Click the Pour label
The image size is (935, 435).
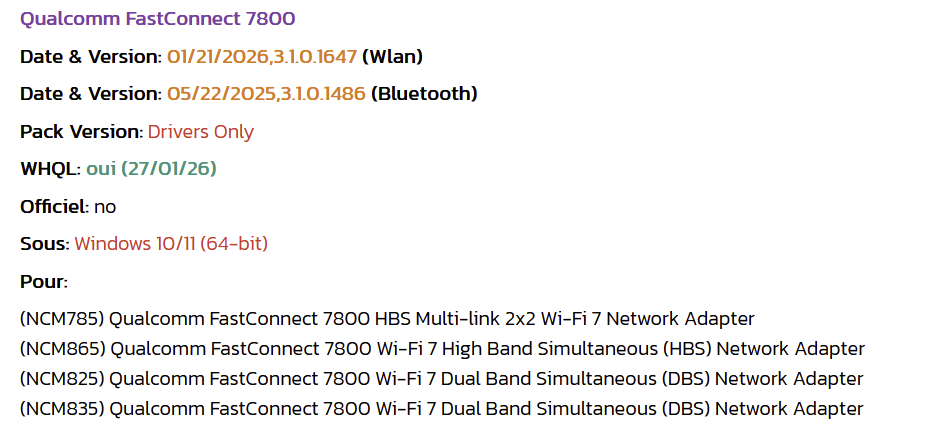44,282
